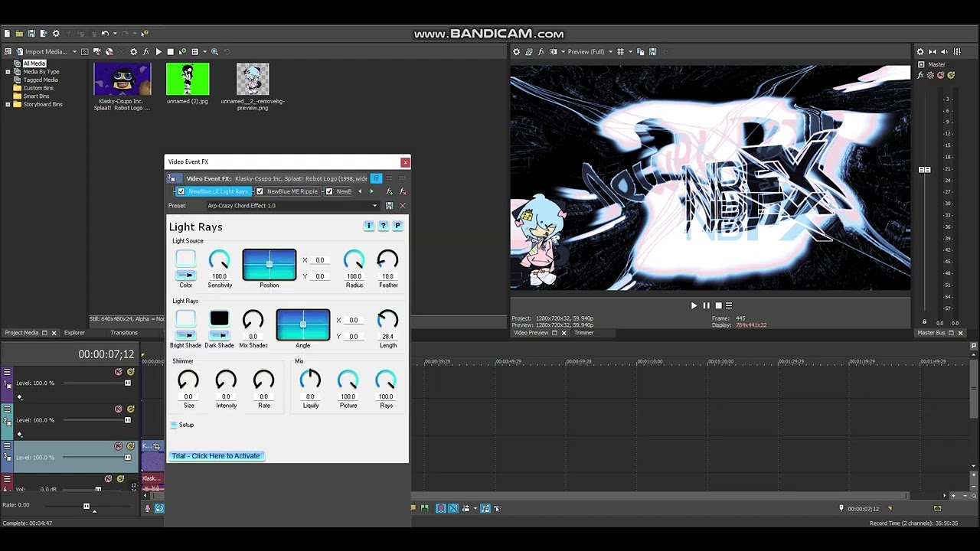Click the Media FX icon in Project Media toolbar
The height and width of the screenshot is (551, 980).
[146, 52]
